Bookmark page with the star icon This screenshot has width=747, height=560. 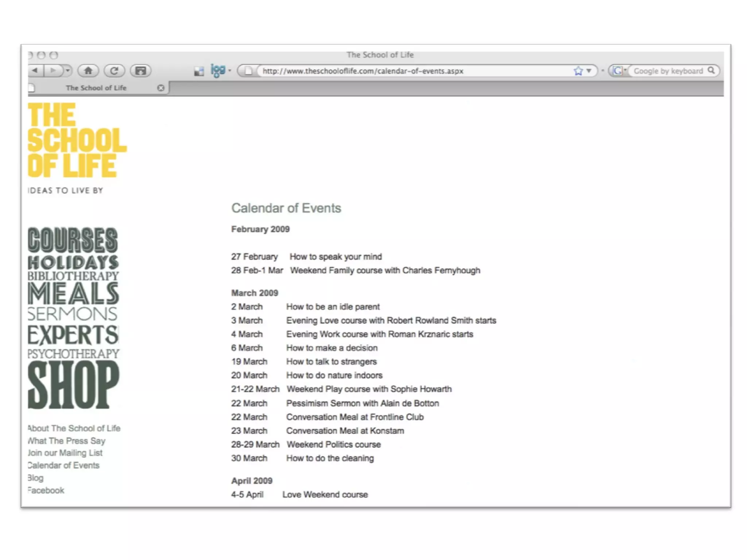point(578,71)
